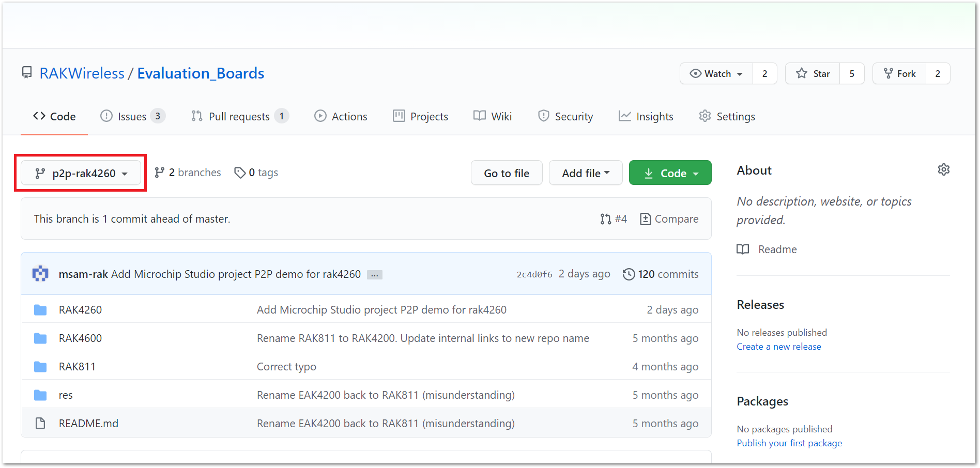Open the README.md file

(88, 424)
